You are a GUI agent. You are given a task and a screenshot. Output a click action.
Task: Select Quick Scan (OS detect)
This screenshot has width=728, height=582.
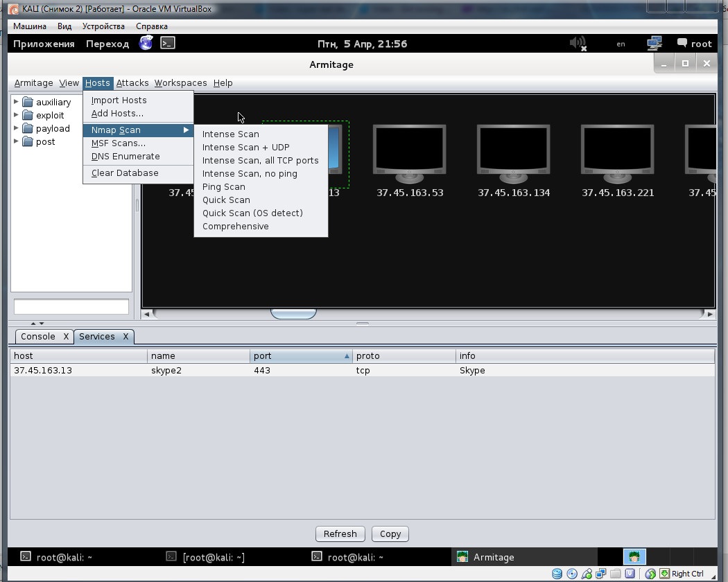click(261, 213)
